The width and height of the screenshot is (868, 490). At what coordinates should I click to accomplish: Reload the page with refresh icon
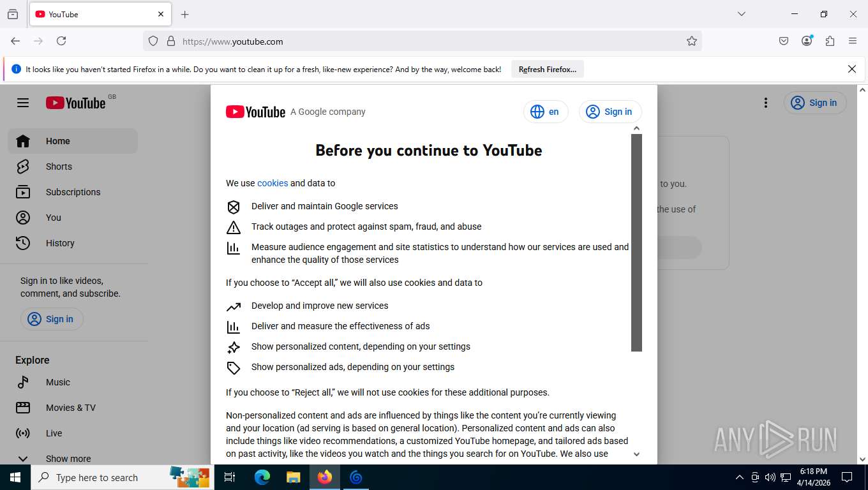[61, 41]
